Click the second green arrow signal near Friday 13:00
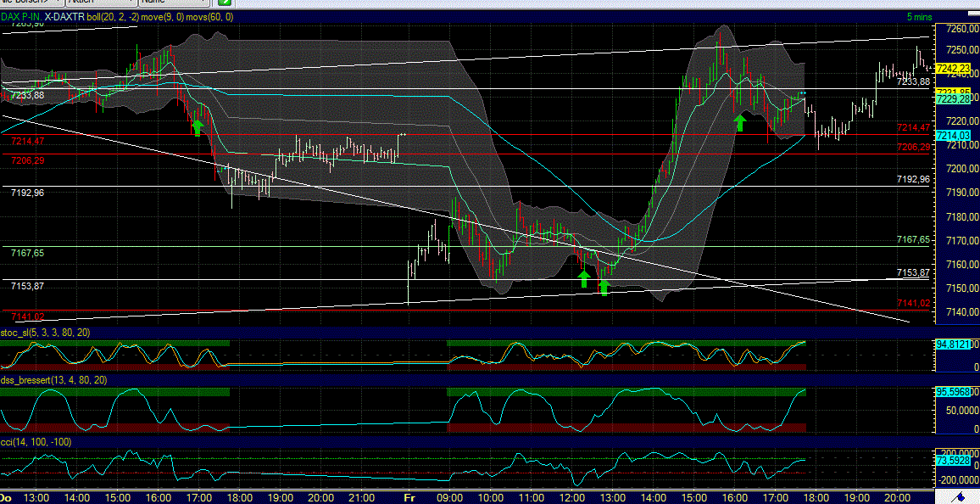Screen dimensions: 980x504 tap(603, 288)
